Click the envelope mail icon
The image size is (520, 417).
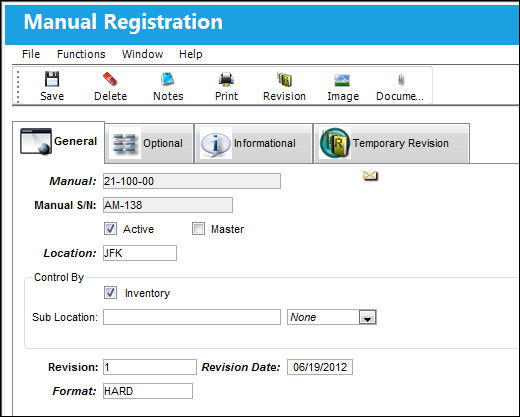370,175
